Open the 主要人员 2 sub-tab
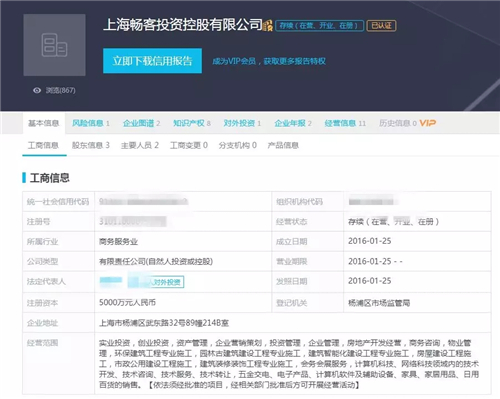The image size is (500, 399). 140,145
